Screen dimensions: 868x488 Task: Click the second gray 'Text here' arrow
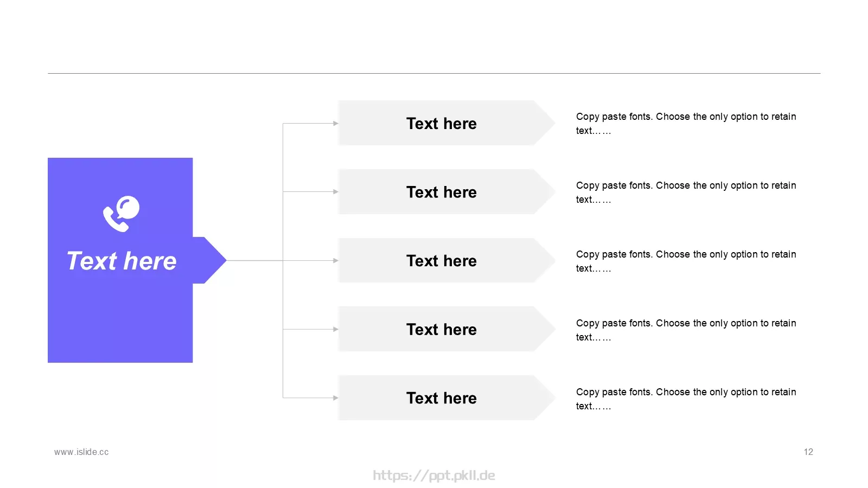tap(446, 192)
